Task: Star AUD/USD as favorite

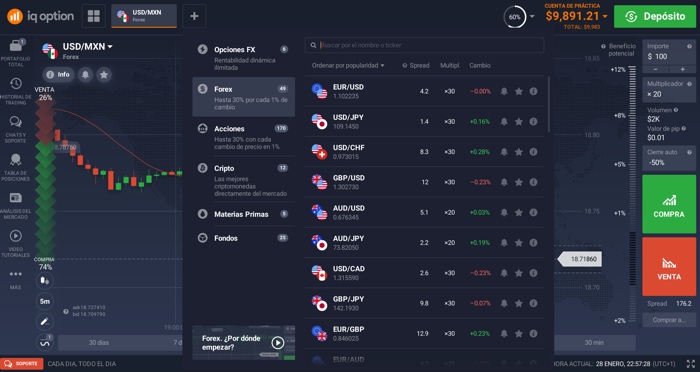Action: coord(519,213)
